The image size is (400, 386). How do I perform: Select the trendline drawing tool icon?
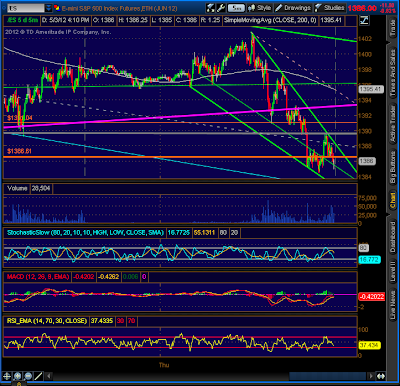tap(38, 376)
